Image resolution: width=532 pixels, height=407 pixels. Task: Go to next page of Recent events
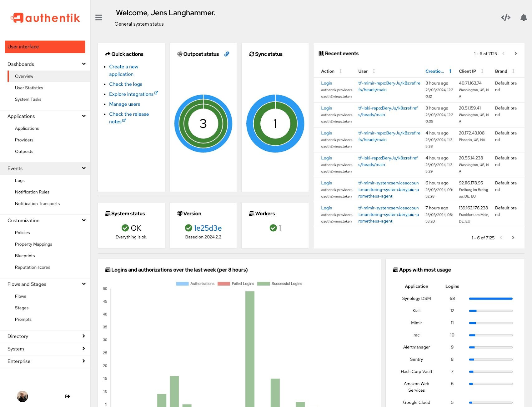[x=515, y=54]
